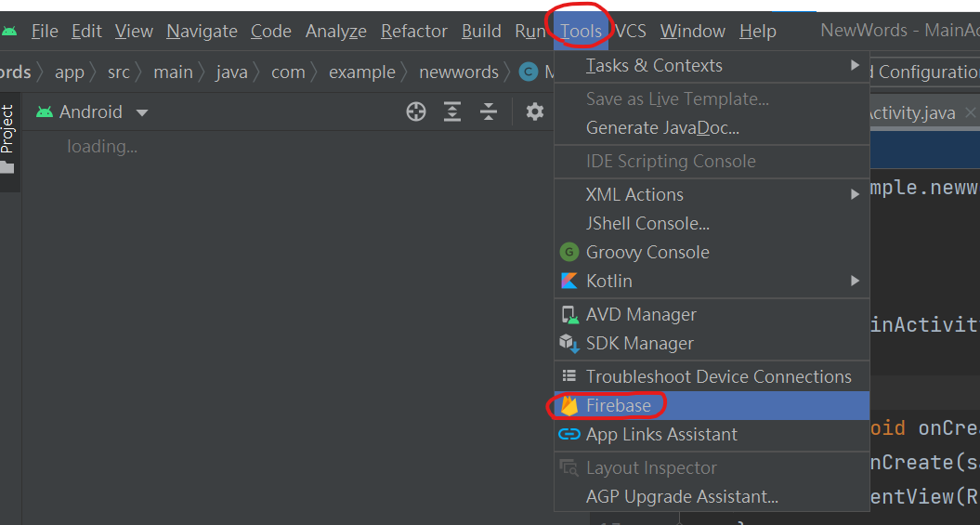
Task: Expand the Kotlin submenu arrow
Action: (855, 281)
